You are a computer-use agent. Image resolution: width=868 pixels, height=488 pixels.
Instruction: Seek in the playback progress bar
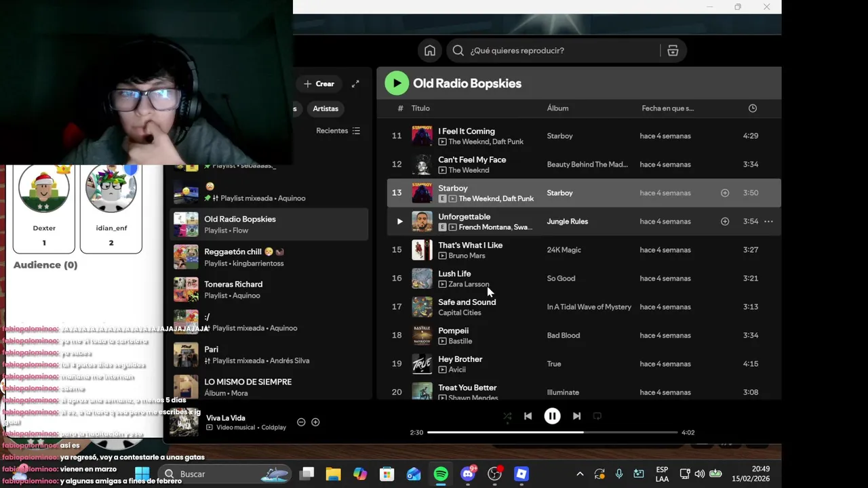tap(553, 432)
